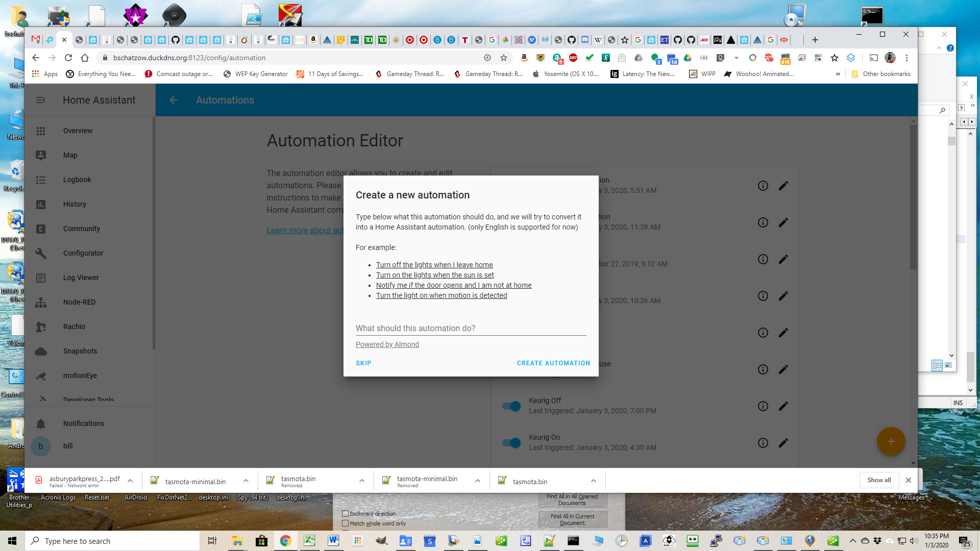Open the Overview dashboard icon in sidebar
Viewport: 980px width, 551px height.
click(41, 131)
